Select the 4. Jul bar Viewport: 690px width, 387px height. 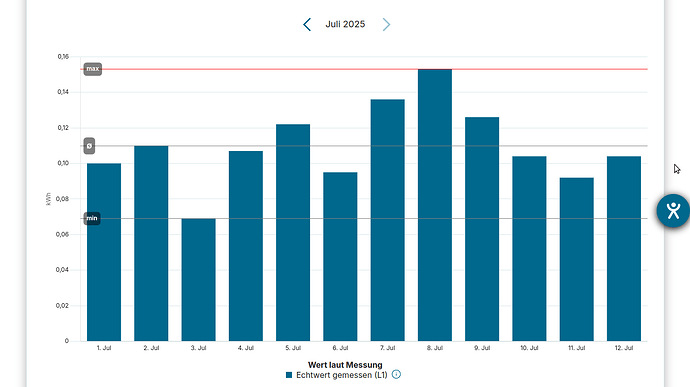coord(246,246)
